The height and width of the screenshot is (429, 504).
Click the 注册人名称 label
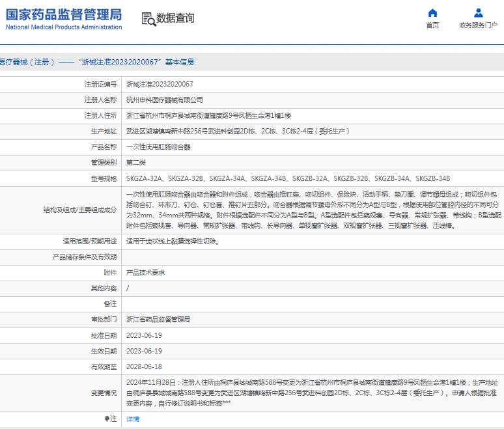[101, 100]
